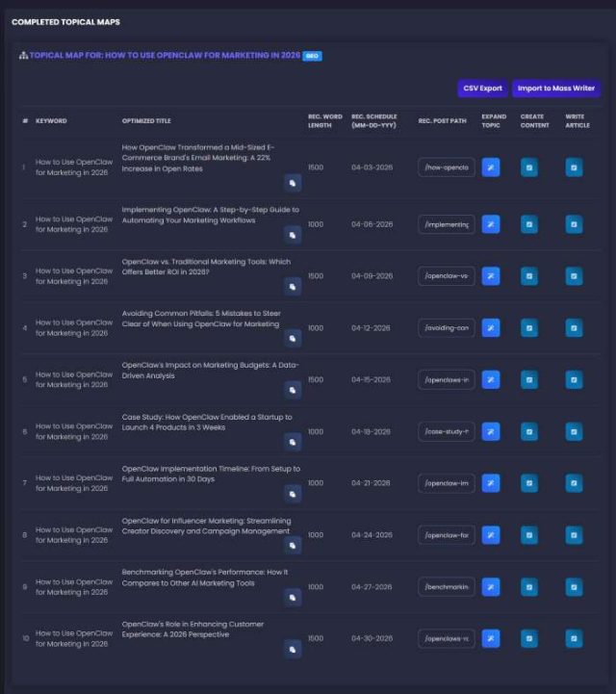This screenshot has width=616, height=694.
Task: Click the Import to Mass Writer button
Action: coord(556,89)
